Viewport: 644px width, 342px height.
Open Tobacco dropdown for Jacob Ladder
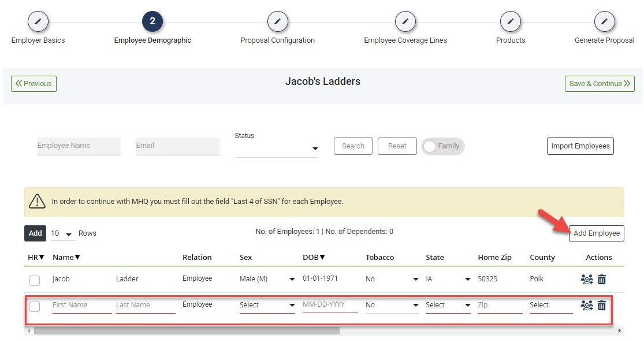pos(392,279)
